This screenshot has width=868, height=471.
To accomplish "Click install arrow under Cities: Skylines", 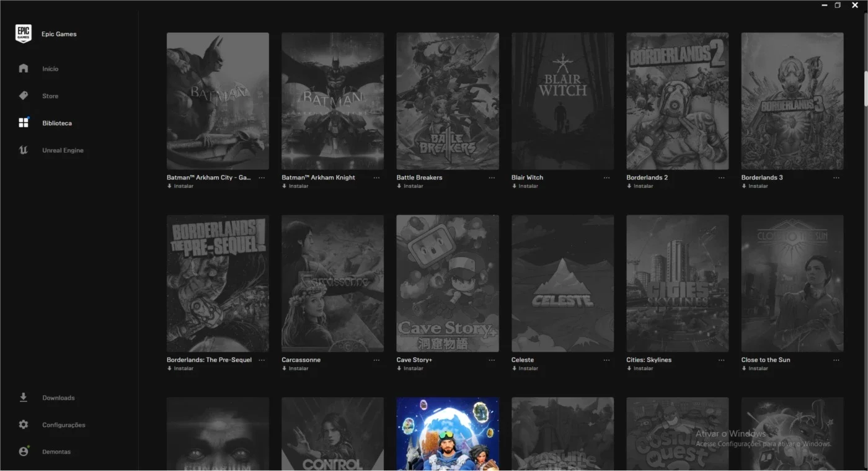I will [629, 369].
